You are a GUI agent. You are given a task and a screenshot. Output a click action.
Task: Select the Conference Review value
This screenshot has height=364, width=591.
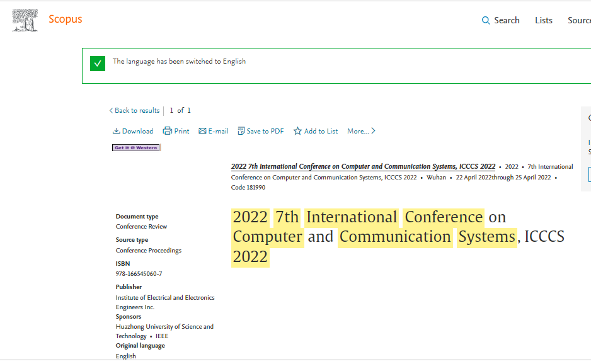141,227
